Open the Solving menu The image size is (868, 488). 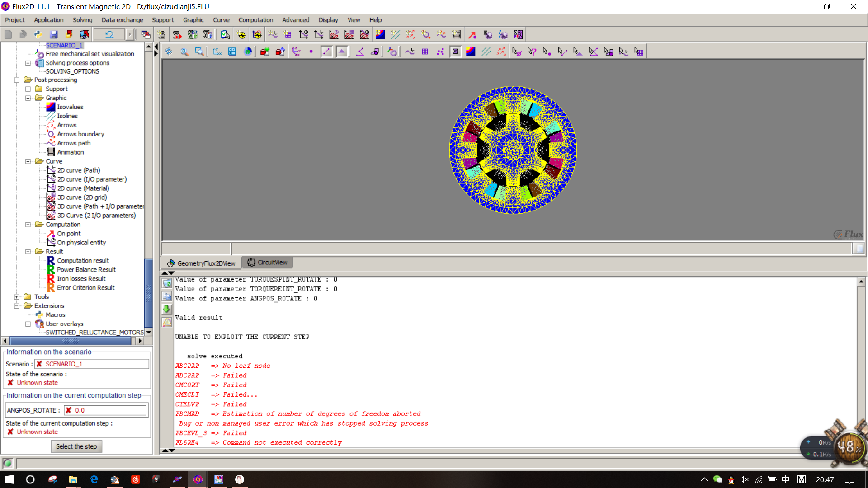82,20
